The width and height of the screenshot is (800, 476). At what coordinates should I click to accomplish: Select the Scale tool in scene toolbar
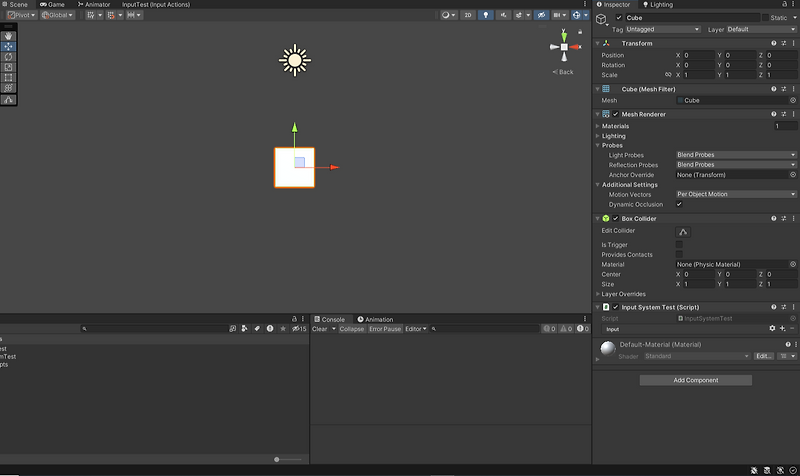click(9, 67)
